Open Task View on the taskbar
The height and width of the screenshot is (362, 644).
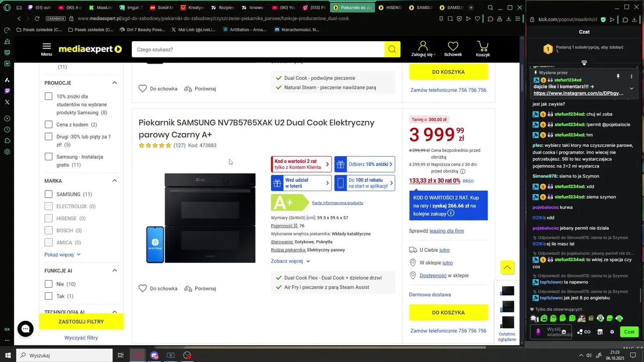(x=121, y=355)
